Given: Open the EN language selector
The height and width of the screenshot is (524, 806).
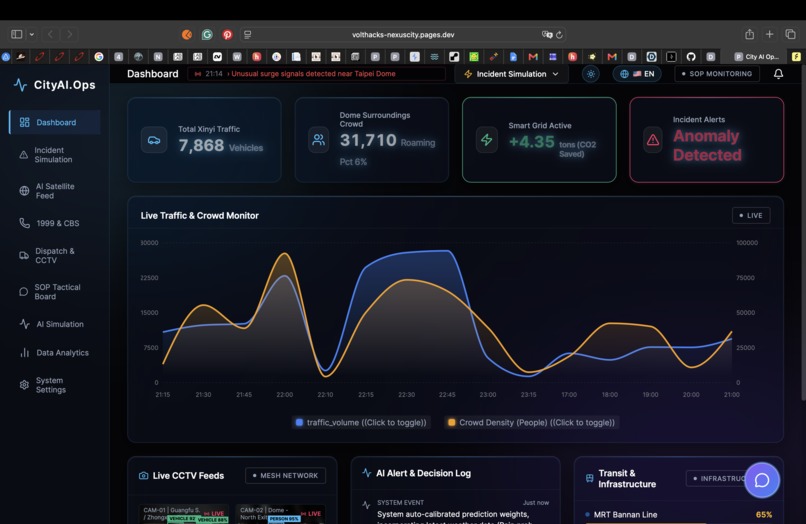Looking at the screenshot, I should (x=637, y=74).
